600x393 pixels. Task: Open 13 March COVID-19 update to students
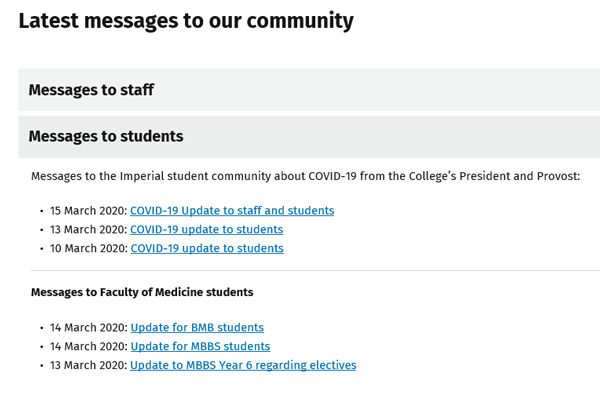(x=206, y=229)
